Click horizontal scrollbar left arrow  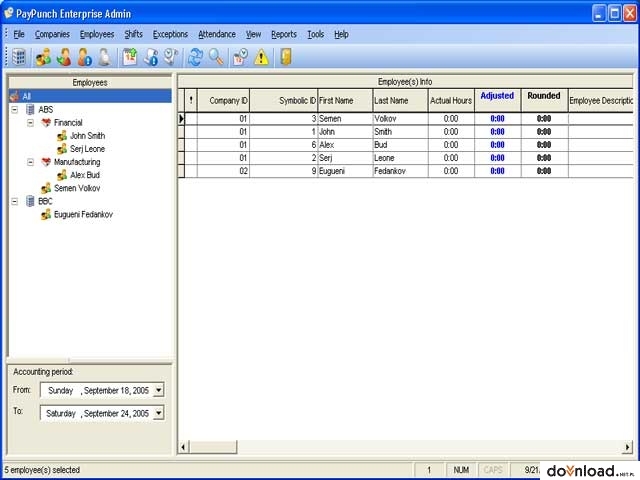(183, 447)
